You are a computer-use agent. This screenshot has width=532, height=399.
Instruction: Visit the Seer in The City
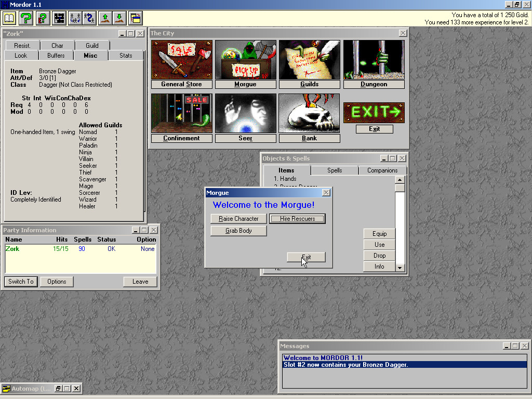point(245,113)
